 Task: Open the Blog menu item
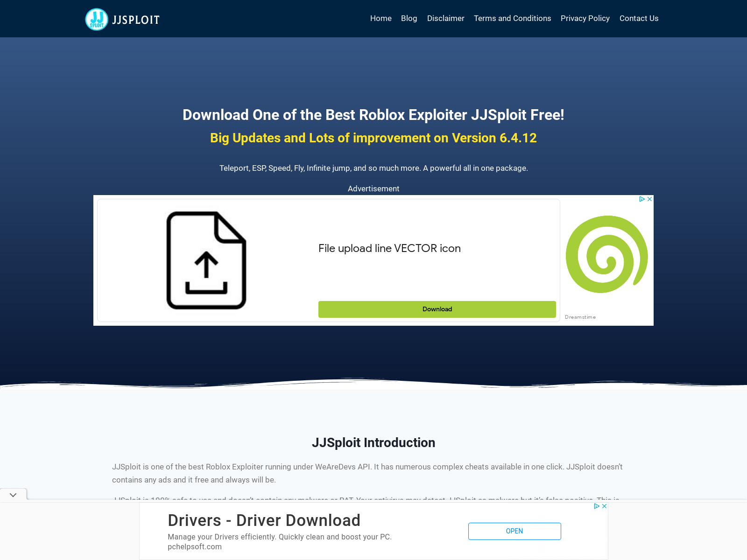409,18
